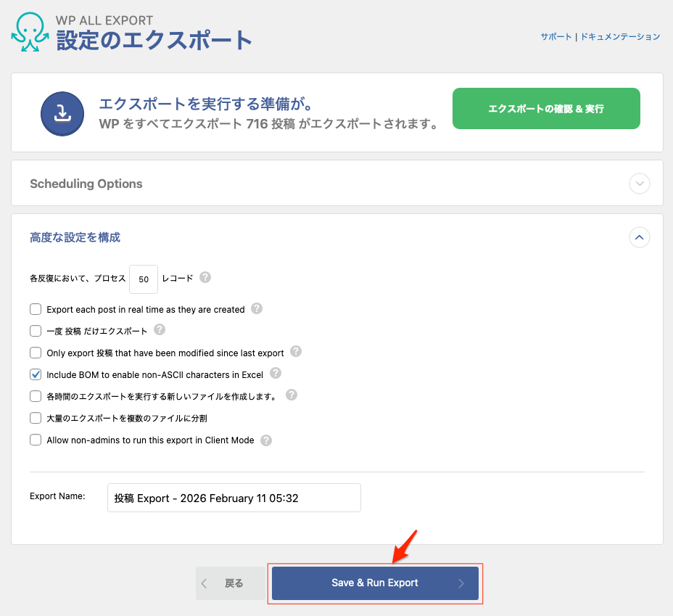Enable Export each post in real time checkbox
This screenshot has height=616, width=673.
(36, 309)
